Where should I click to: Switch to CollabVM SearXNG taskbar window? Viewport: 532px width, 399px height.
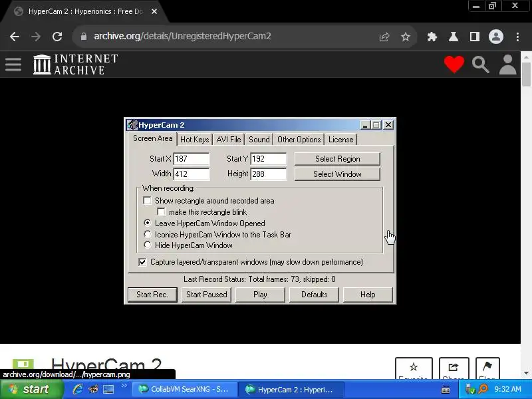tap(184, 389)
